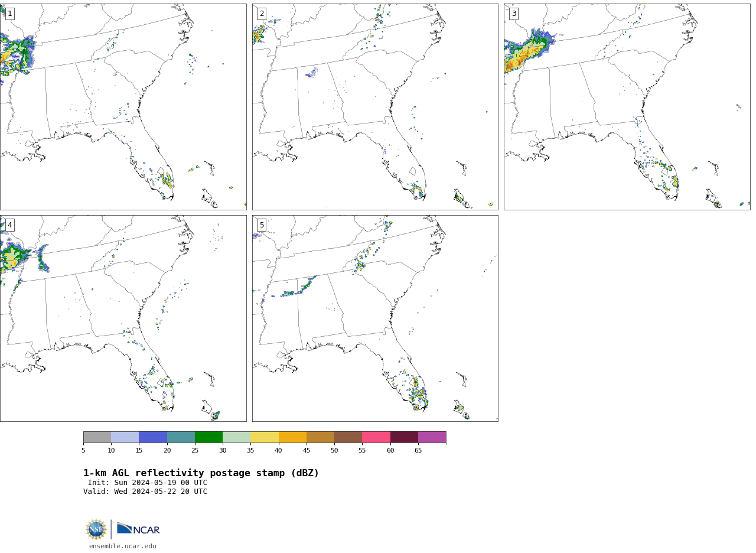Click the Valid: Wed 2024-05-22 20 UTC line
The width and height of the screenshot is (756, 553).
[x=145, y=492]
